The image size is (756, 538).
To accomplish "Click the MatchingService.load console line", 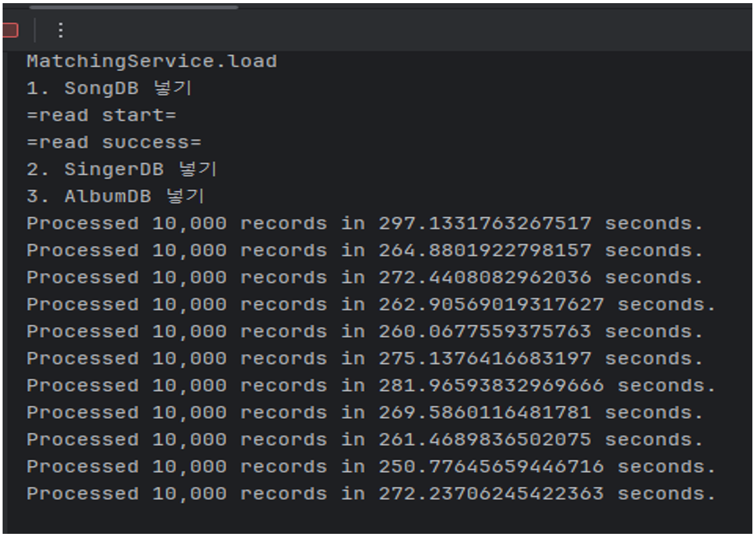I will (152, 61).
